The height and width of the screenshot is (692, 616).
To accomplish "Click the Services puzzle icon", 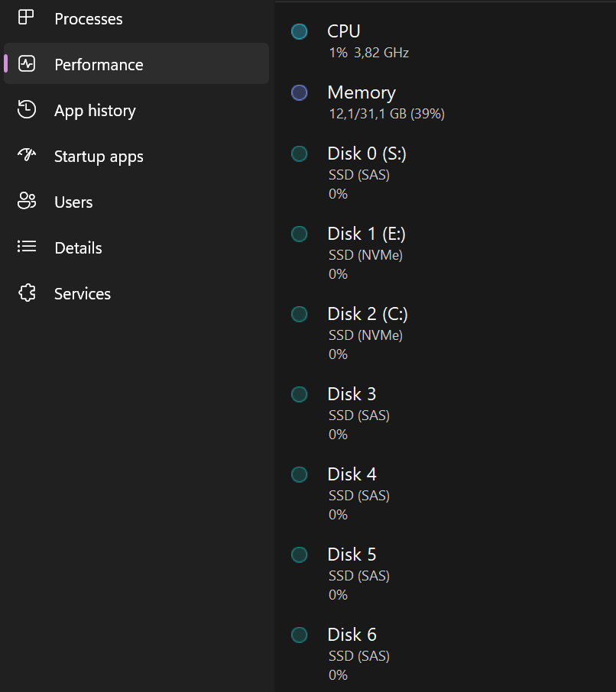I will 27,293.
